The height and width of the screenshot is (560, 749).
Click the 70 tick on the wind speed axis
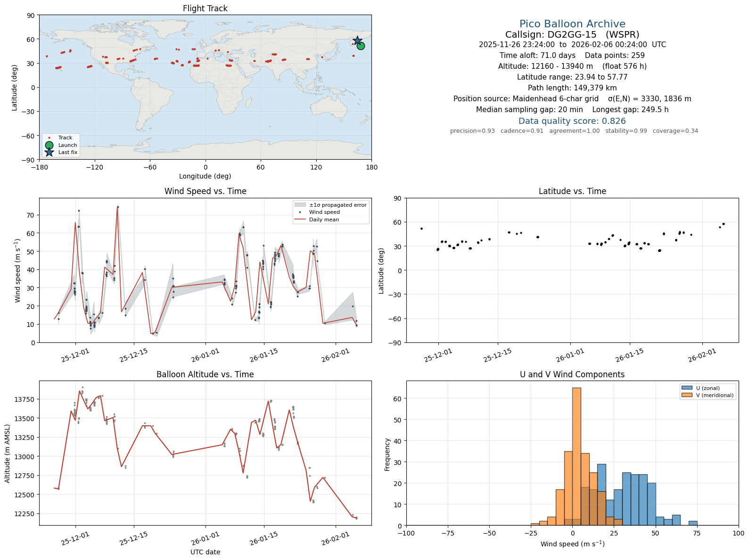[31, 215]
